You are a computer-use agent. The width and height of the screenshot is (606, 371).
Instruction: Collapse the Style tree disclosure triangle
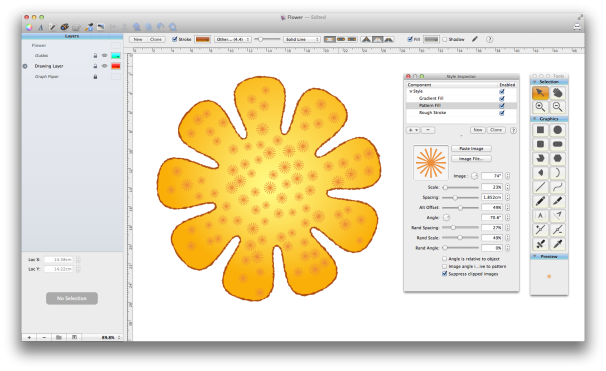point(410,92)
